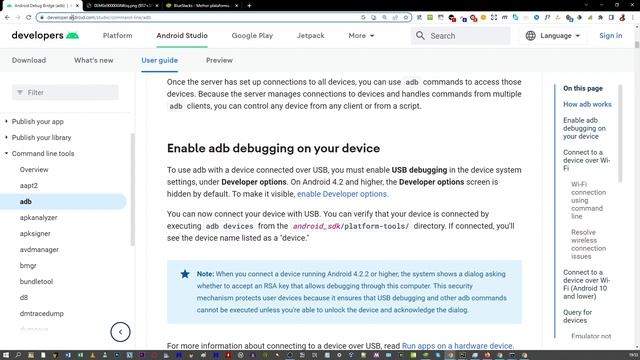This screenshot has height=360, width=640.
Task: Open the enable Developer options link
Action: click(x=342, y=194)
